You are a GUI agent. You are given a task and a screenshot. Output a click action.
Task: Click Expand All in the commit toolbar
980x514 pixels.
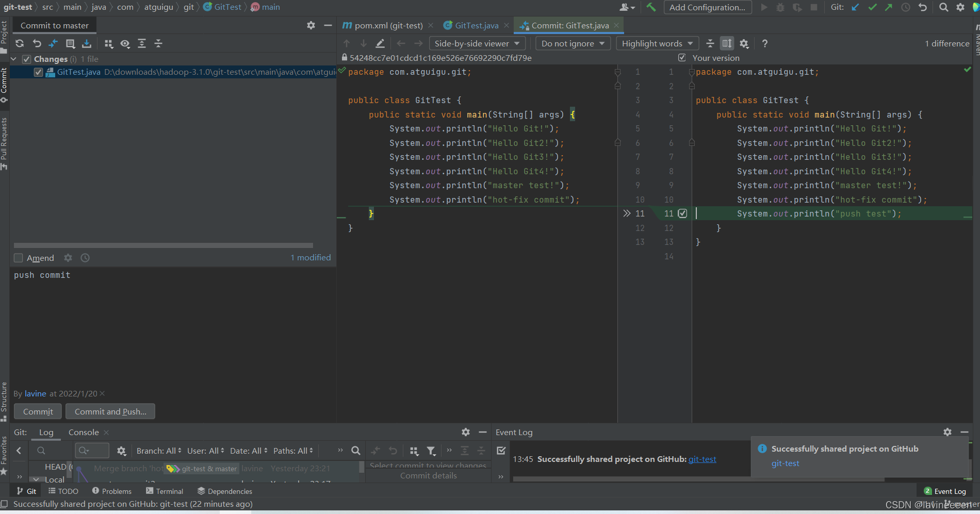[x=142, y=43]
